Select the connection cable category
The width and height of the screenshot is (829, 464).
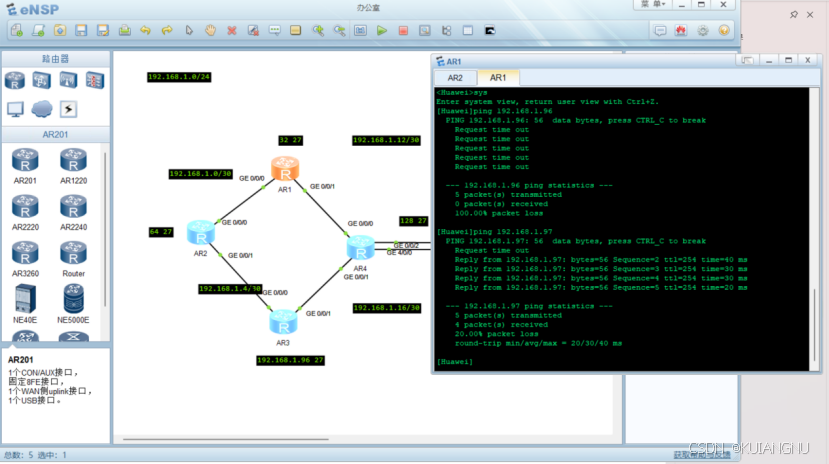(68, 109)
